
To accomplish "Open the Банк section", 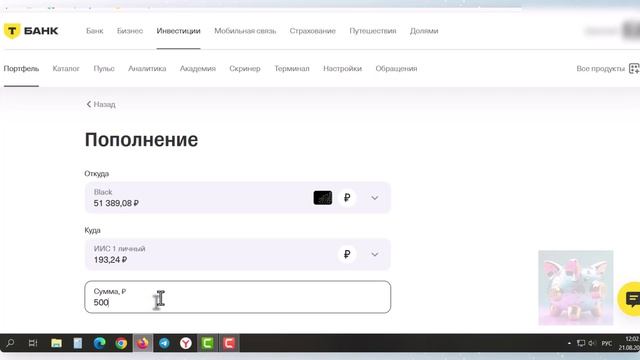I will 95,31.
